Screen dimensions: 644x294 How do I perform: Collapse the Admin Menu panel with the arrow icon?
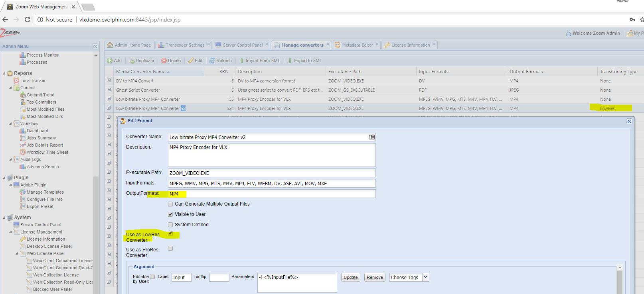(x=95, y=46)
